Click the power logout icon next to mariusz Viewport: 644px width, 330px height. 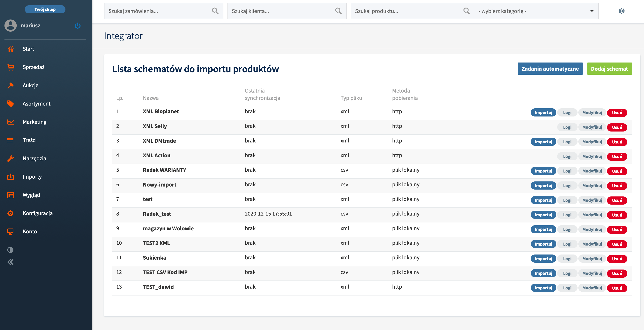click(77, 25)
